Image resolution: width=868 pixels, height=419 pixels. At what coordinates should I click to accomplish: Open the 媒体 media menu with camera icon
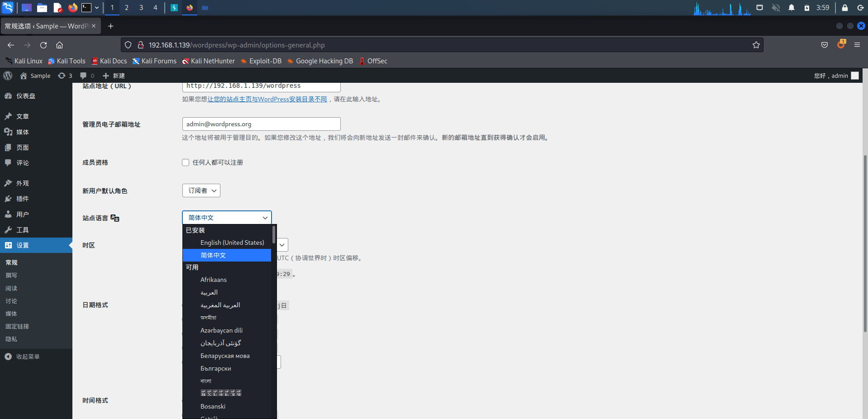(x=36, y=132)
